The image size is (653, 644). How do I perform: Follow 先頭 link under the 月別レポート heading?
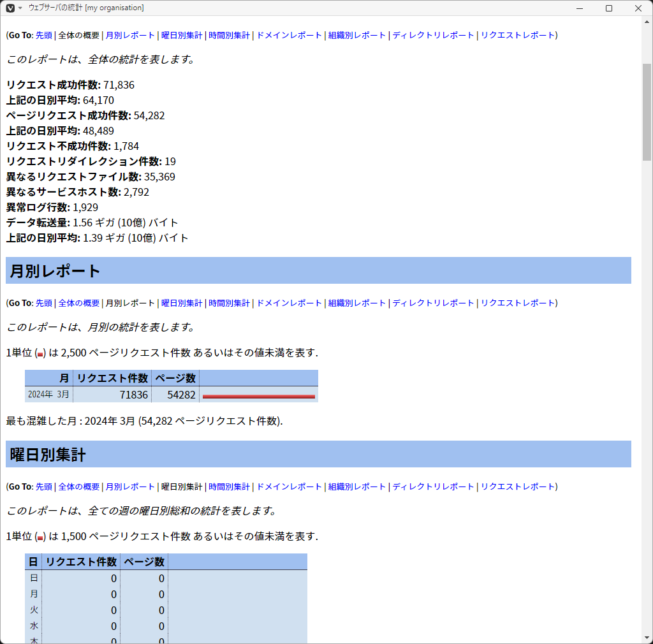tap(44, 303)
